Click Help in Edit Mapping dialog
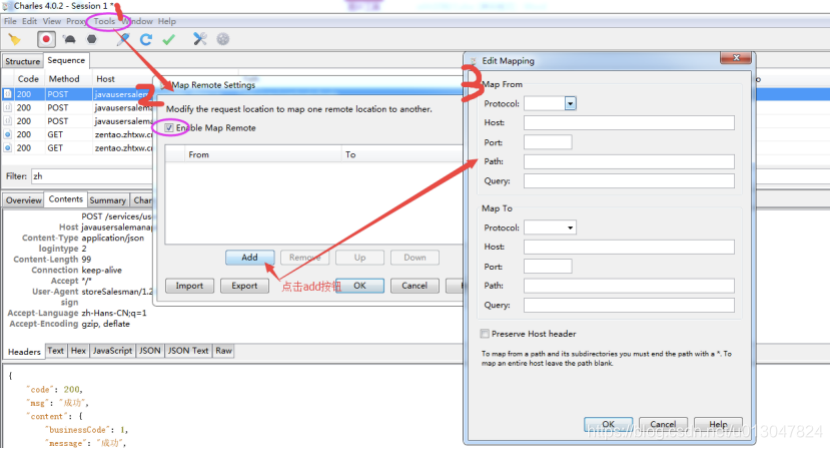Image resolution: width=832 pixels, height=450 pixels. 718,424
